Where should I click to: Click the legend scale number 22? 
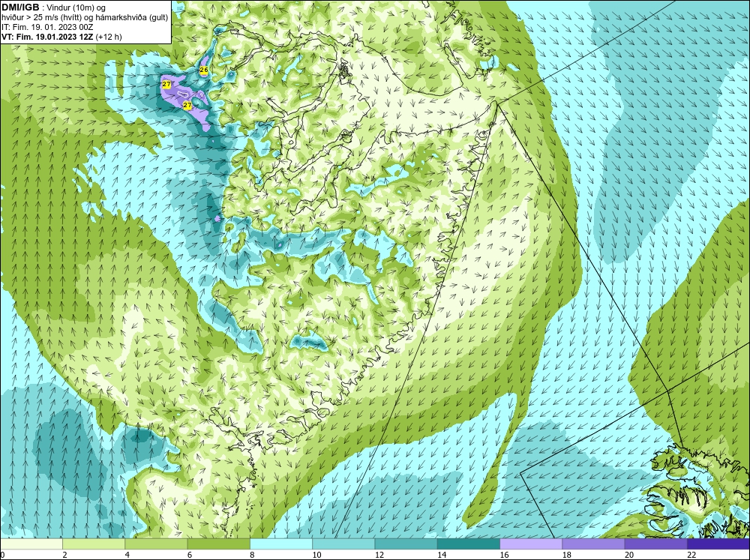pos(691,554)
